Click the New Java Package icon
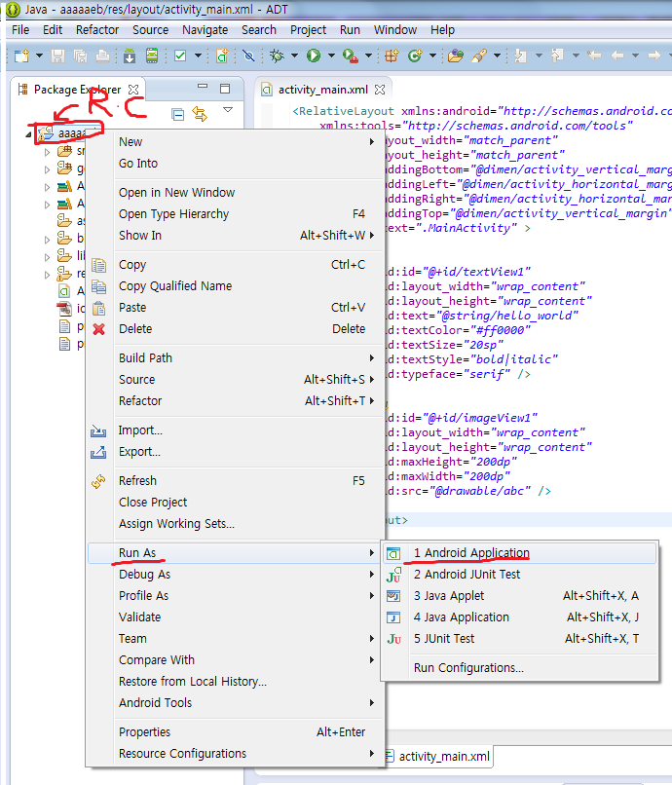This screenshot has width=672, height=785. click(392, 56)
